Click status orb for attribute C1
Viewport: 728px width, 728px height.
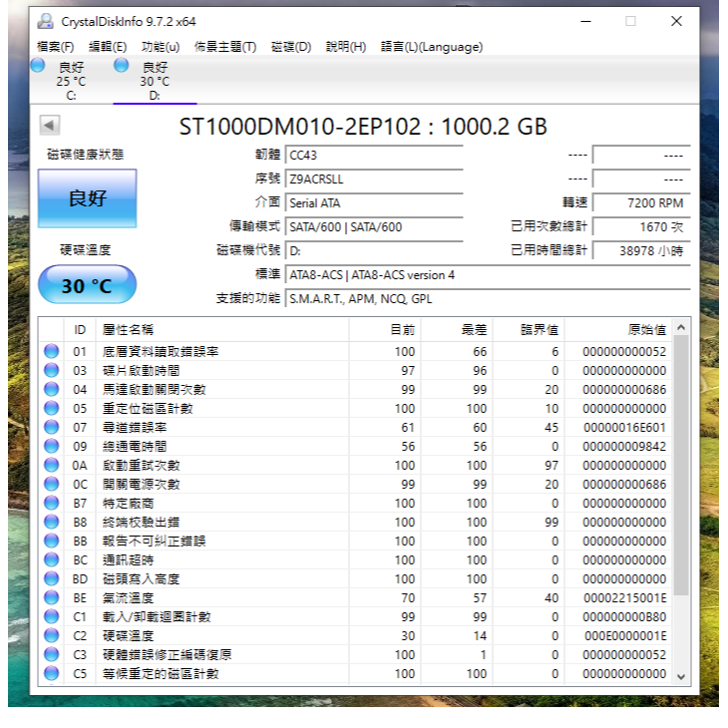tap(52, 616)
